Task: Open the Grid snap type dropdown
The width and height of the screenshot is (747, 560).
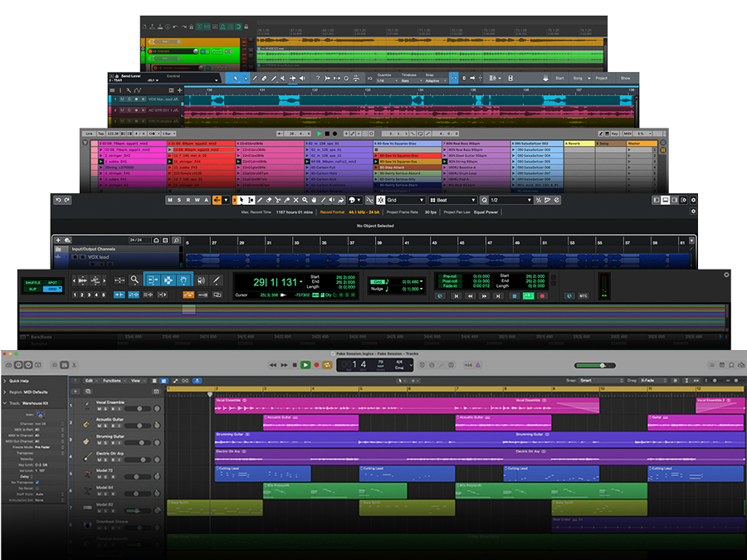Action: [407, 200]
